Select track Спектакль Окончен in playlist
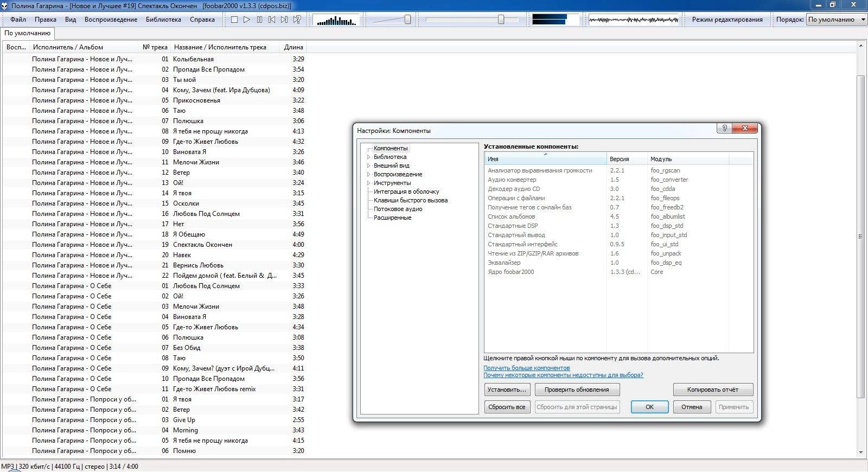 154,245
